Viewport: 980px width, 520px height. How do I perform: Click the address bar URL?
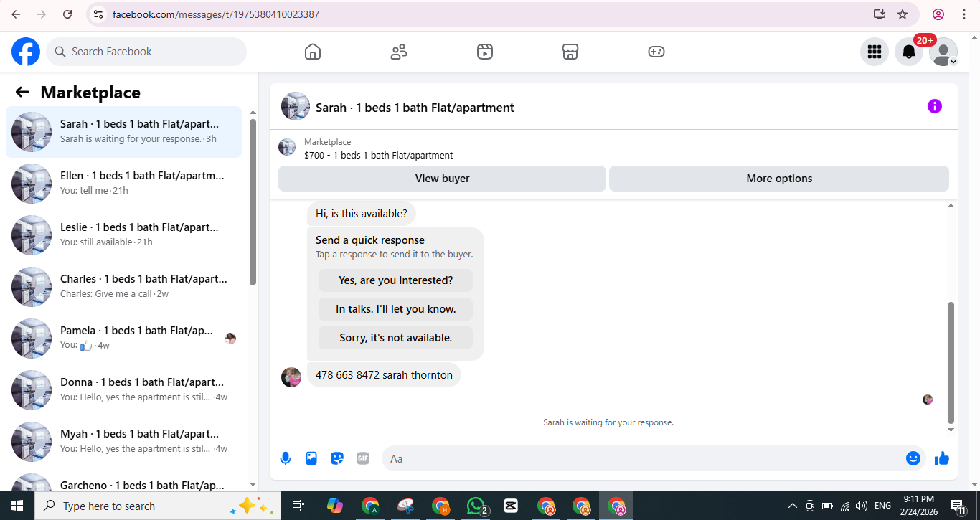point(216,14)
